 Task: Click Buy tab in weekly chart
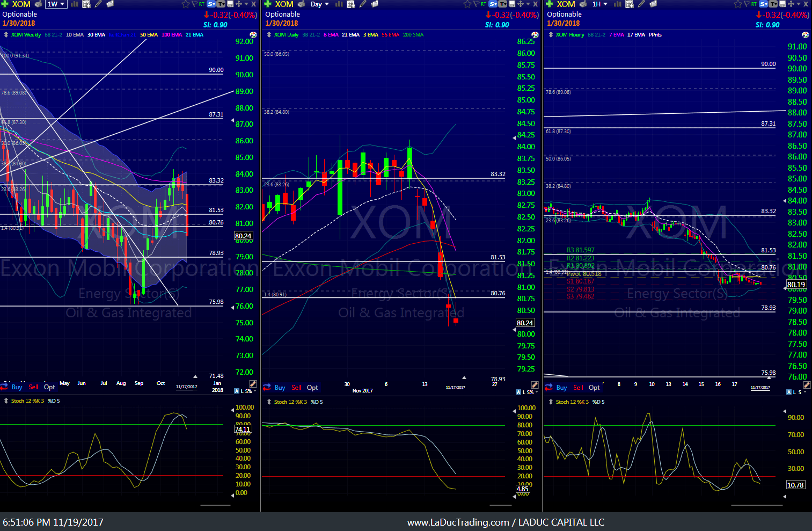pos(17,387)
